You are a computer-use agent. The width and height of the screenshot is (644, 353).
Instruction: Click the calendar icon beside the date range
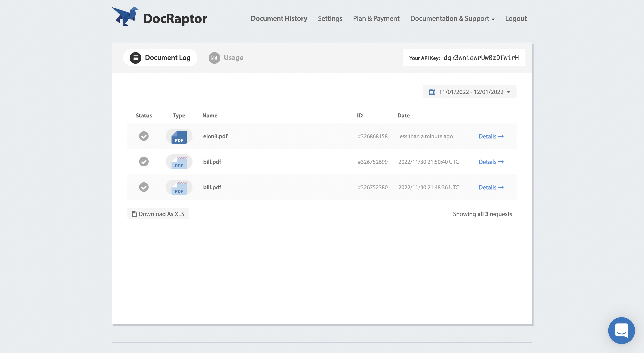tap(432, 92)
